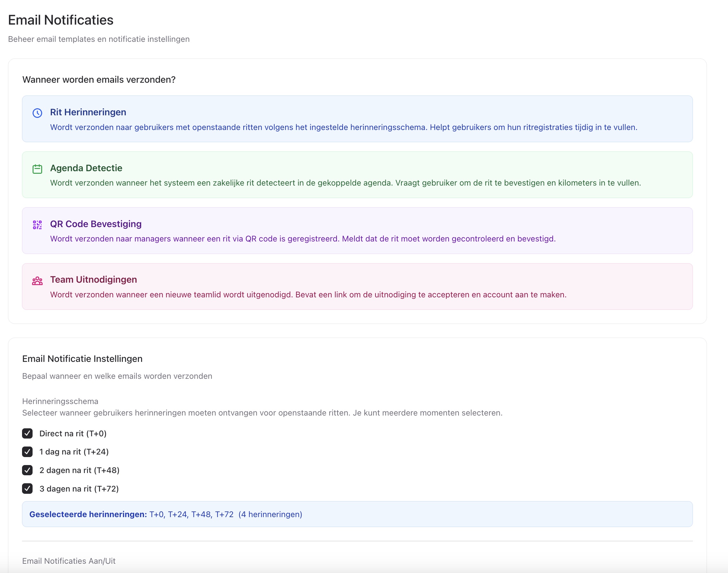The width and height of the screenshot is (728, 573).
Task: Click the 3 dagen na rit (T+72) label text
Action: coord(79,489)
